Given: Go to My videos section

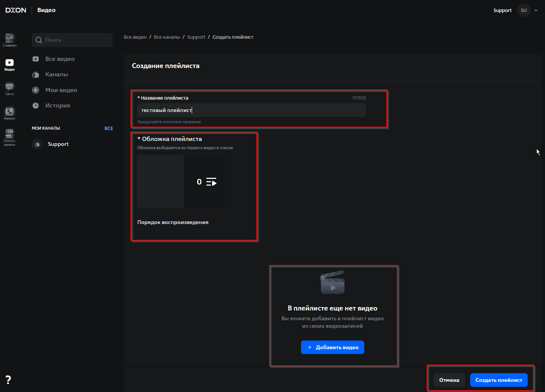Looking at the screenshot, I should tap(61, 90).
